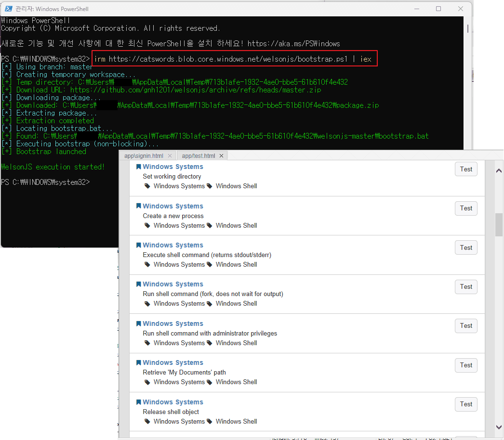Click the 'Retrieve 'My Documents' path' text

click(x=184, y=373)
